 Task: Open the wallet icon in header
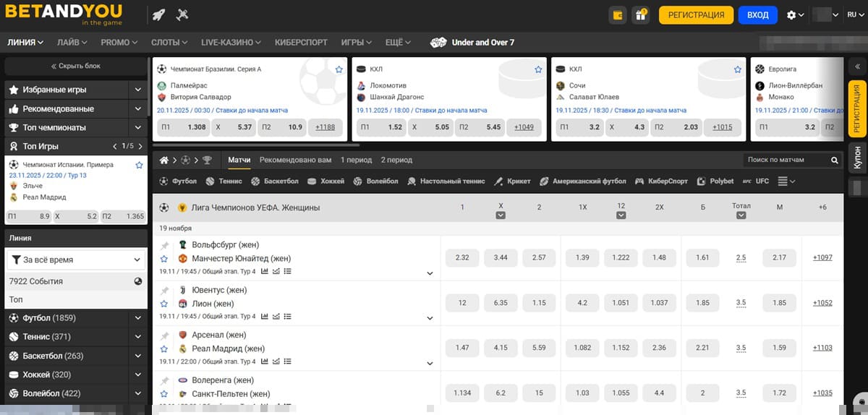click(618, 15)
